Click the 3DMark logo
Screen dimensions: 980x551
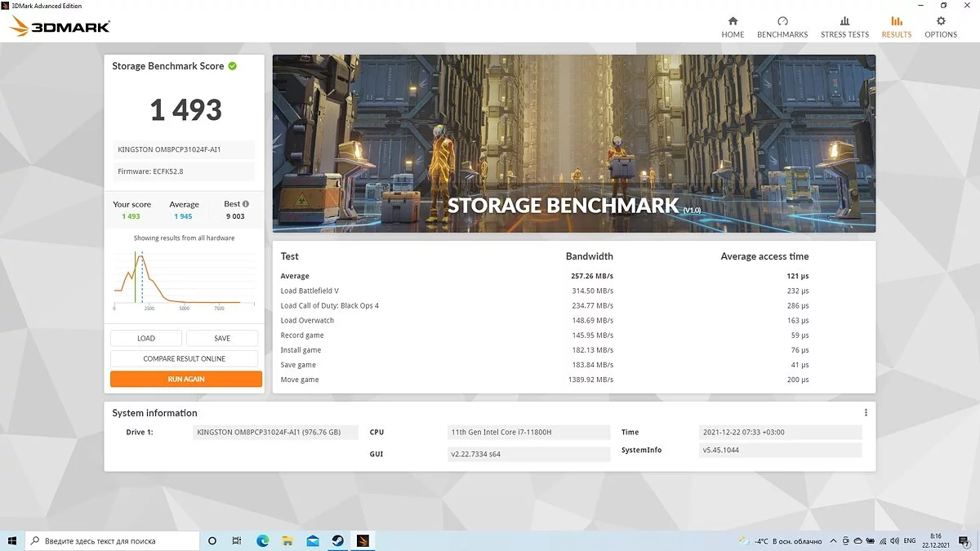pos(60,27)
